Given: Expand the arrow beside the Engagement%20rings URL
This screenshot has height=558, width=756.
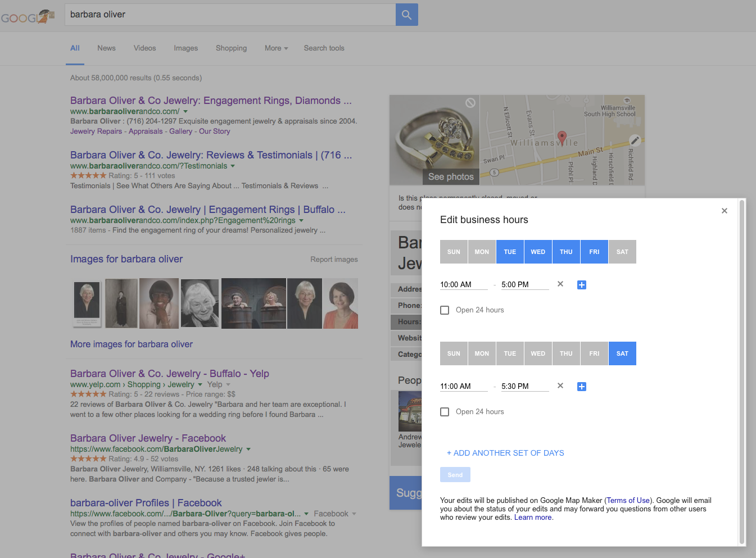Looking at the screenshot, I should (x=301, y=221).
